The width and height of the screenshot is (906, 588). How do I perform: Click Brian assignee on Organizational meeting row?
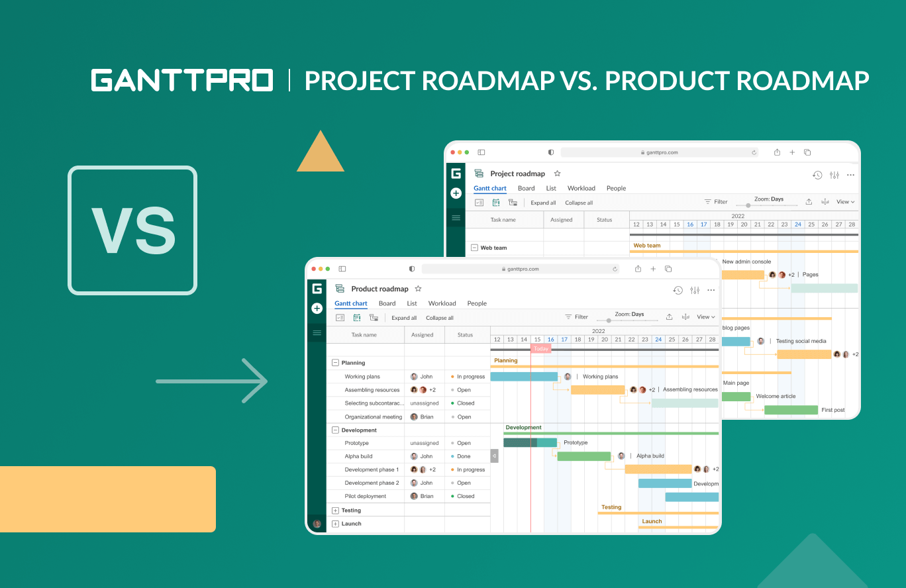[422, 417]
